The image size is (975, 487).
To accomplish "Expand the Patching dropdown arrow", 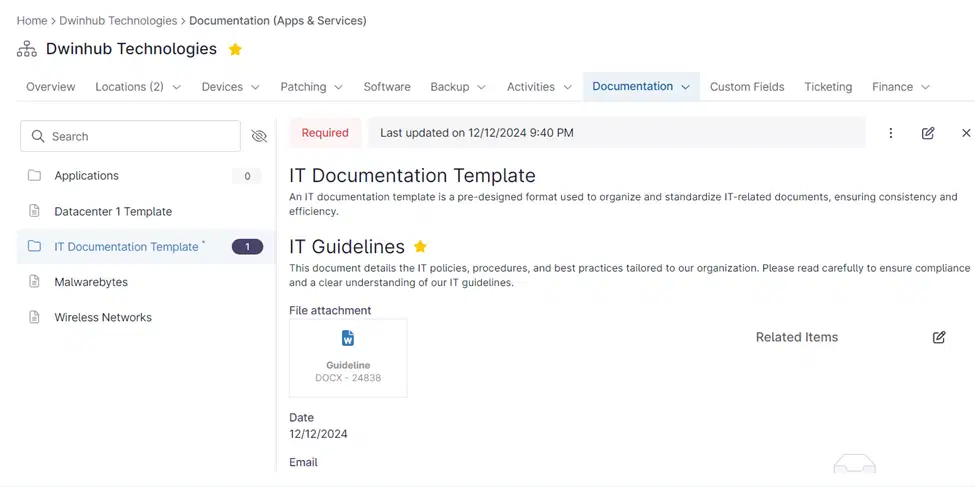I will pos(338,87).
